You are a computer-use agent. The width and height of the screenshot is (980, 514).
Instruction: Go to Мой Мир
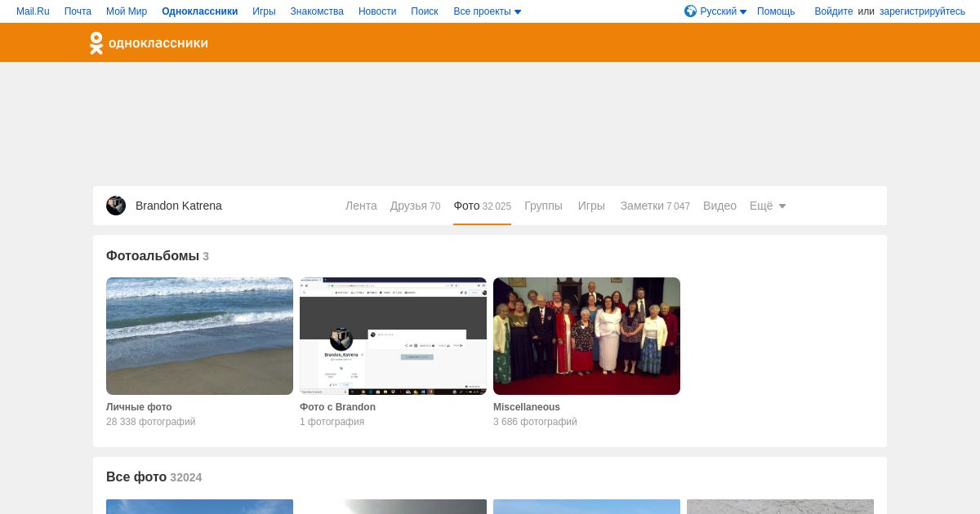[127, 11]
